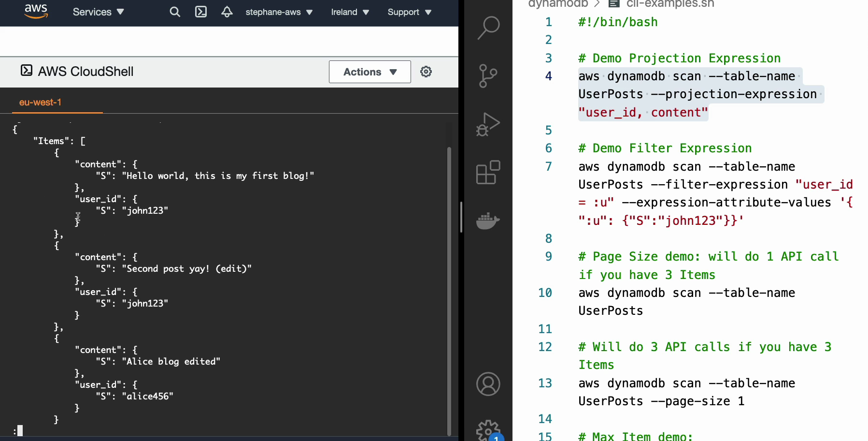Open VS Code Search panel
868x441 pixels.
pyautogui.click(x=488, y=28)
